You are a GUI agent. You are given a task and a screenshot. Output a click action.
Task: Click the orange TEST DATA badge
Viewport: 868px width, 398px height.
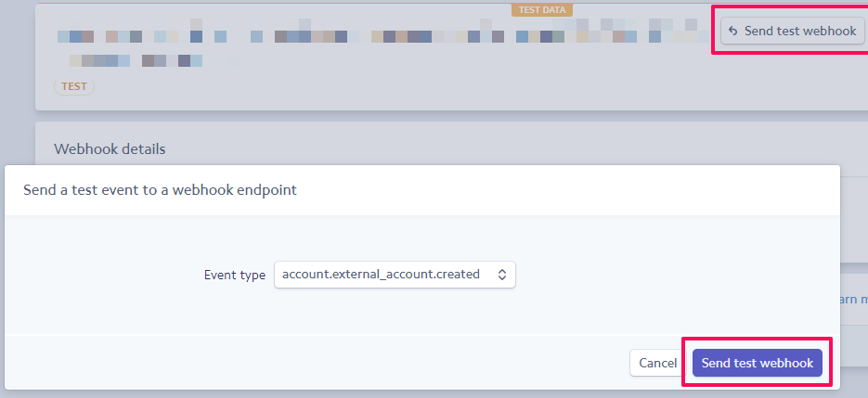point(542,10)
